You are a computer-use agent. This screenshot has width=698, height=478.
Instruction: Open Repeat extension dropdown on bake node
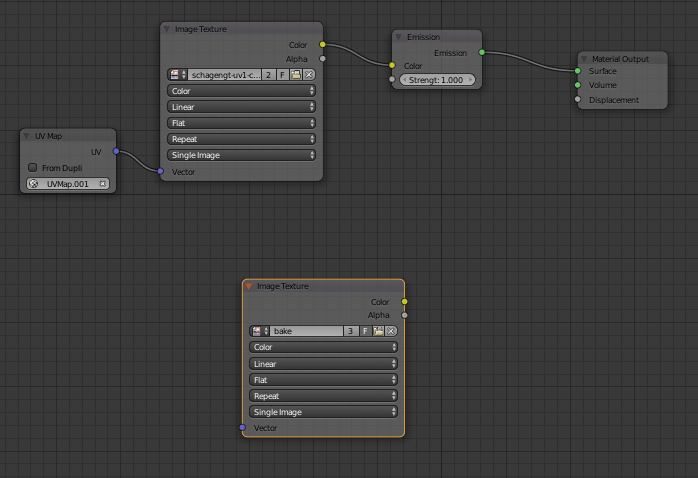(323, 396)
